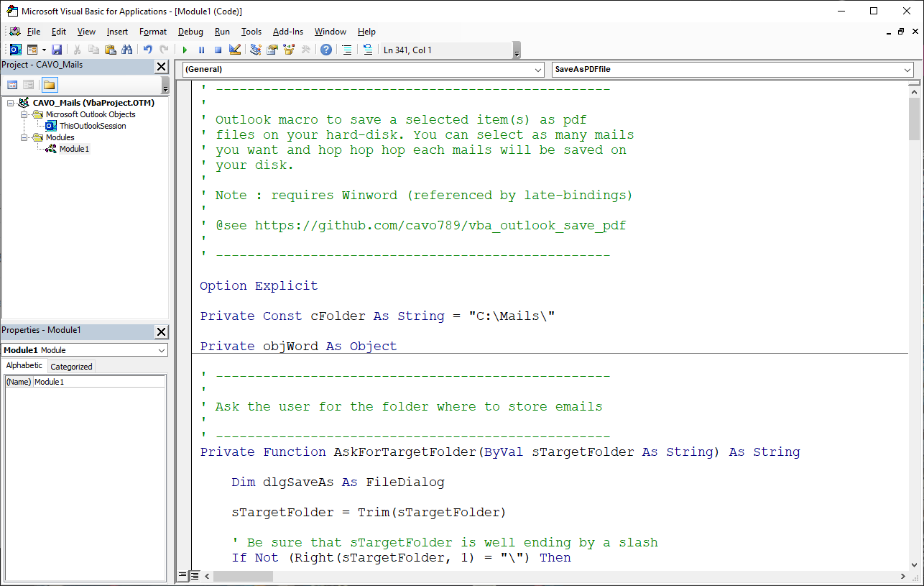Open the Add-Ins menu
Viewport: 924px width, 586px height.
288,32
